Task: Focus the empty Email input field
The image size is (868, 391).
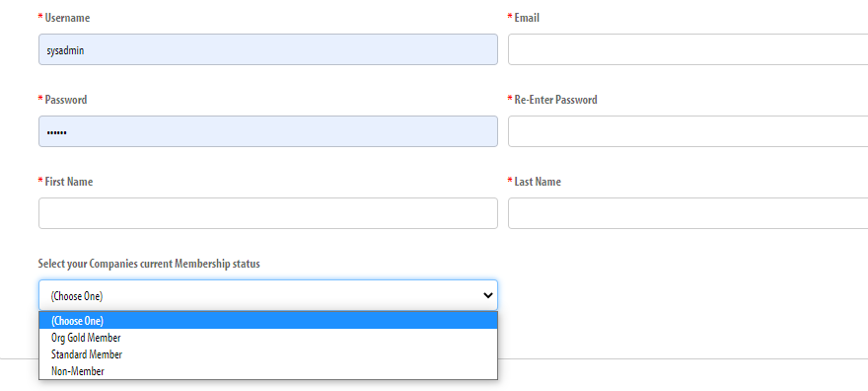Action: pos(687,49)
